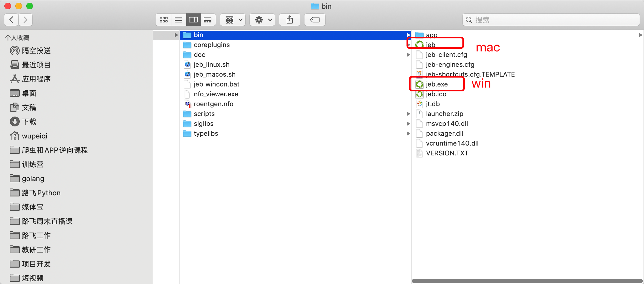
Task: Select the doc folder
Action: coord(194,55)
